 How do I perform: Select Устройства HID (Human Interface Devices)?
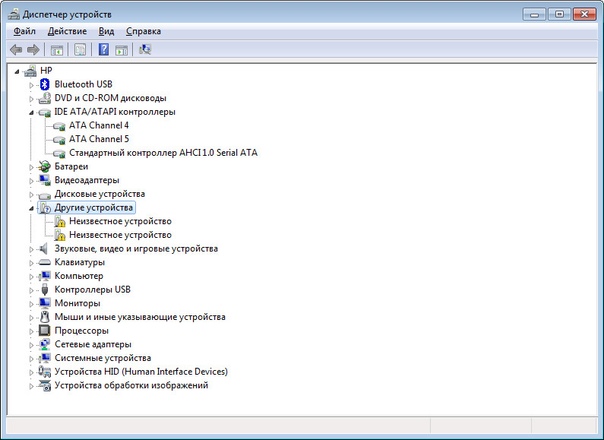pos(141,371)
